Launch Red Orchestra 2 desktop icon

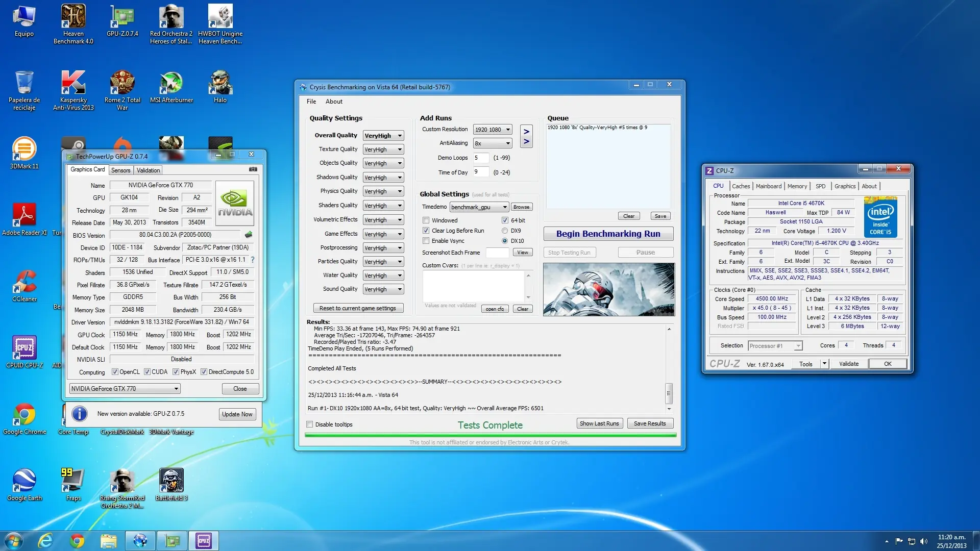pyautogui.click(x=171, y=24)
